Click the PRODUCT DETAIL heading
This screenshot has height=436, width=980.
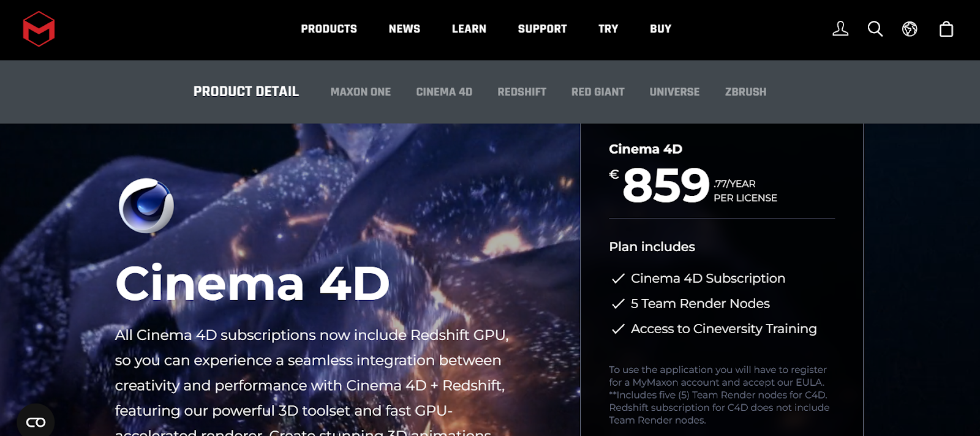point(246,91)
